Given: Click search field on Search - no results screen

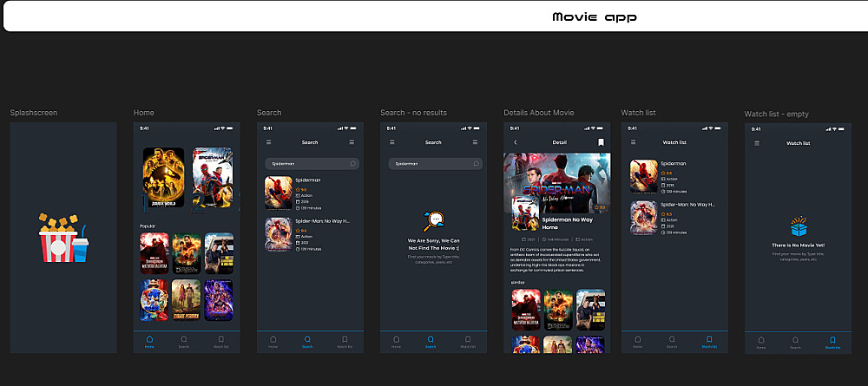Looking at the screenshot, I should (x=436, y=164).
